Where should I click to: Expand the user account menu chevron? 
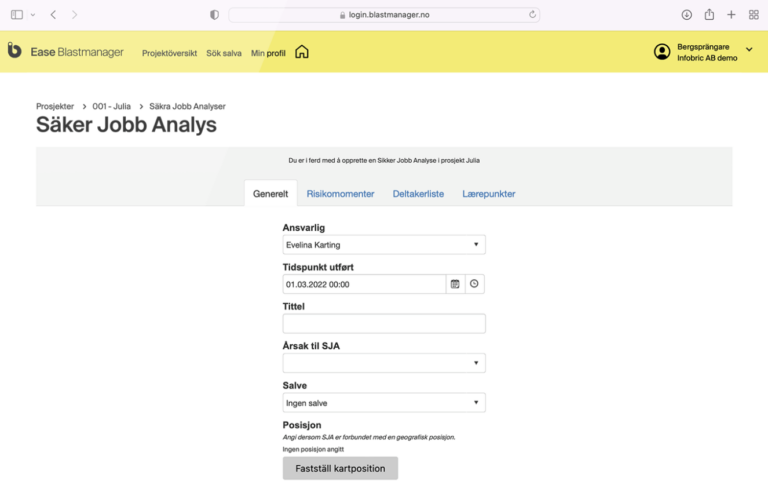749,50
